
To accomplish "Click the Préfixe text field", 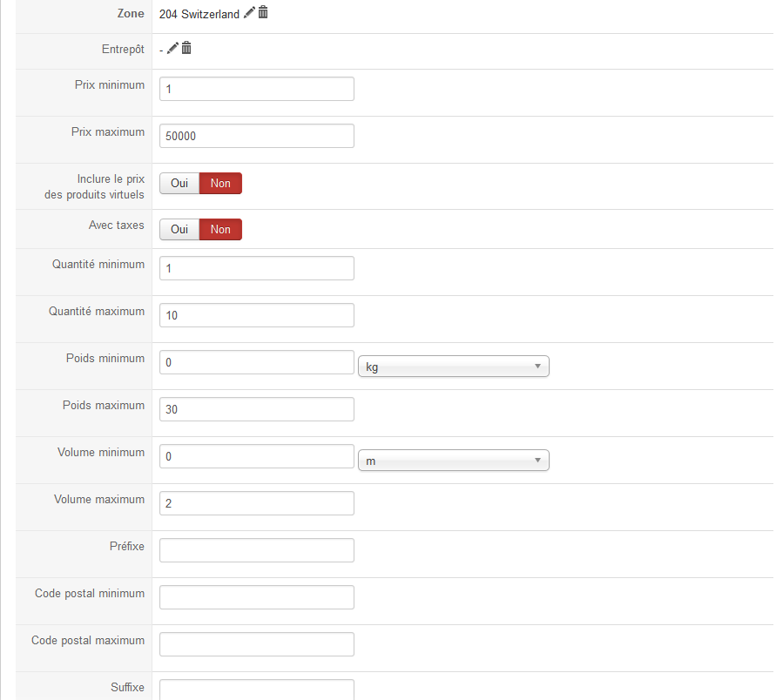I will click(257, 550).
